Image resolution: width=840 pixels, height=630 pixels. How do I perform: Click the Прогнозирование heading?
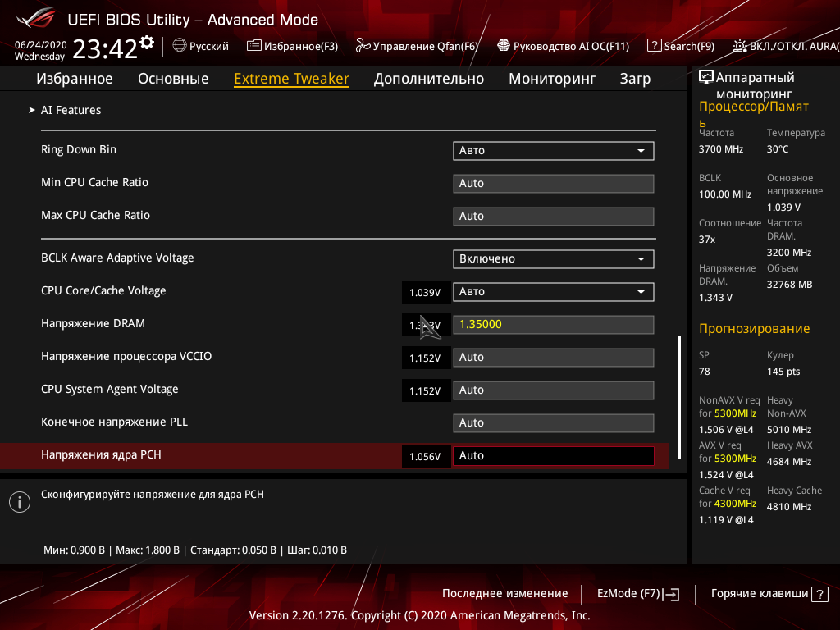tap(755, 328)
